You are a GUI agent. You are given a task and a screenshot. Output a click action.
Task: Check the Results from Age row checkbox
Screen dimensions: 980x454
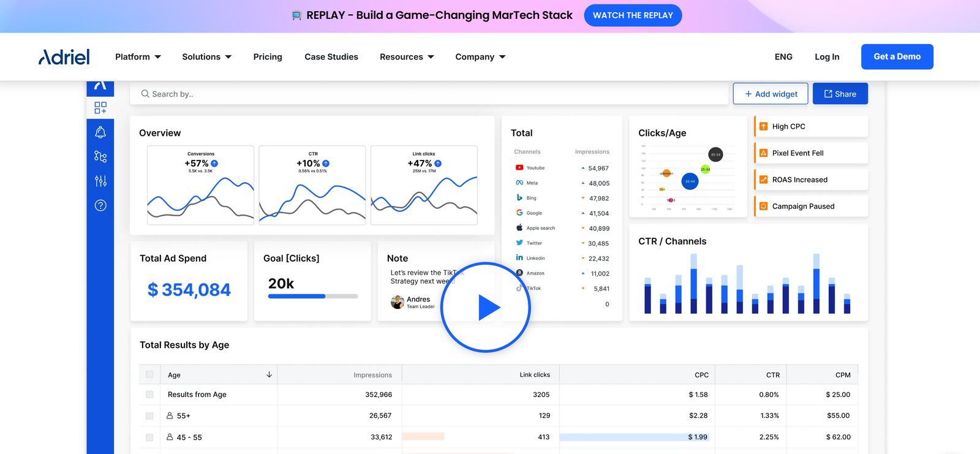(149, 395)
